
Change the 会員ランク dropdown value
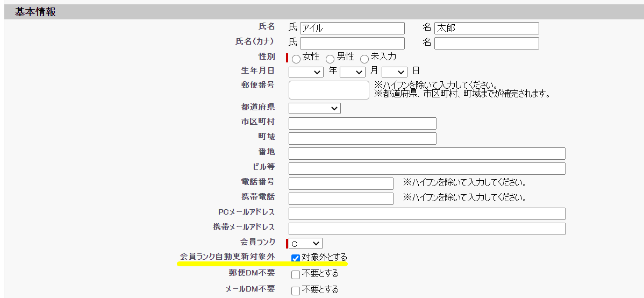pos(305,244)
